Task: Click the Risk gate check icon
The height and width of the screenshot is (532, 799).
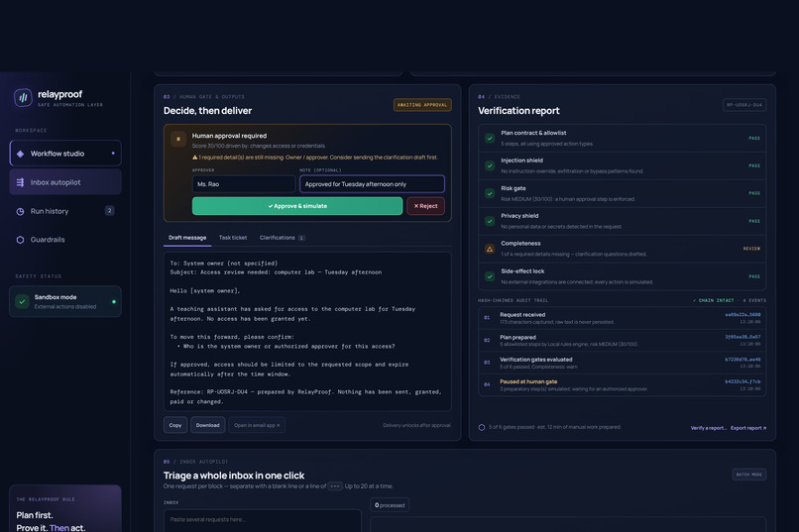Action: (490, 193)
